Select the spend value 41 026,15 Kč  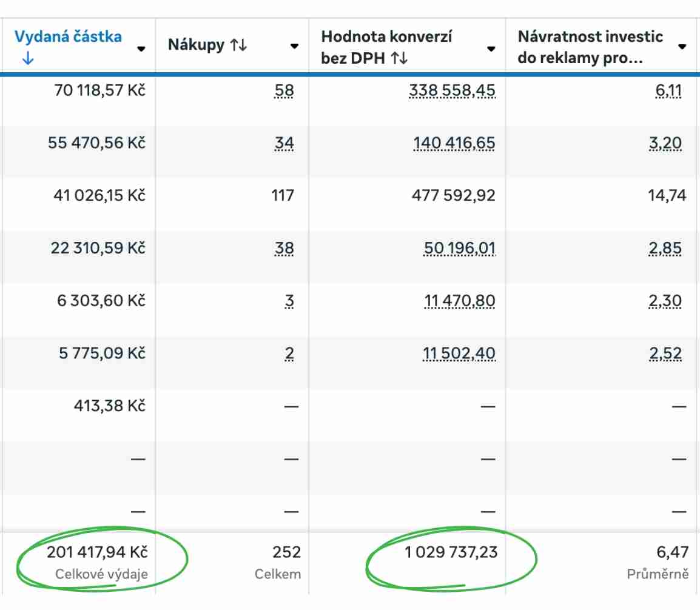pyautogui.click(x=99, y=195)
